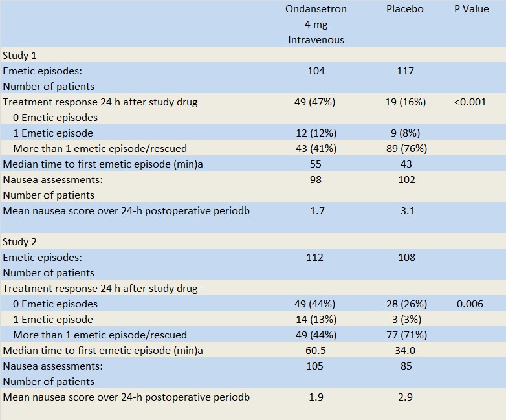Click the 77 (71%) placebo cell
This screenshot has width=506, height=420.
[406, 335]
